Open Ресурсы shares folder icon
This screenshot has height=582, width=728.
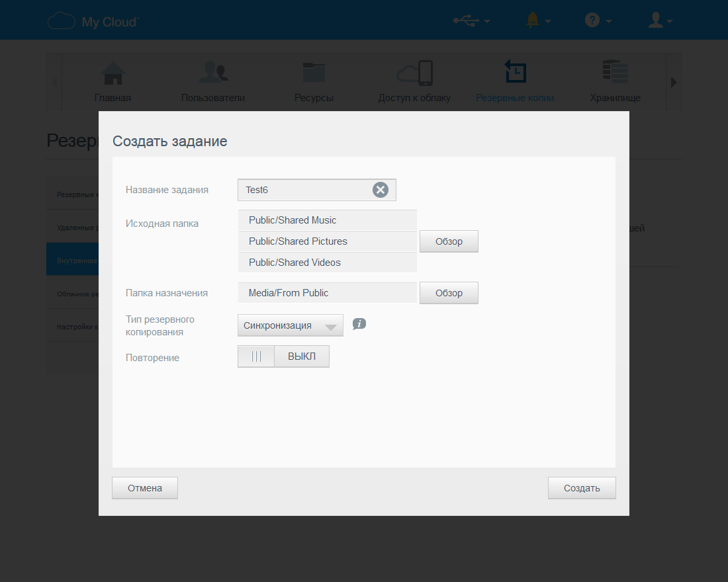point(314,72)
